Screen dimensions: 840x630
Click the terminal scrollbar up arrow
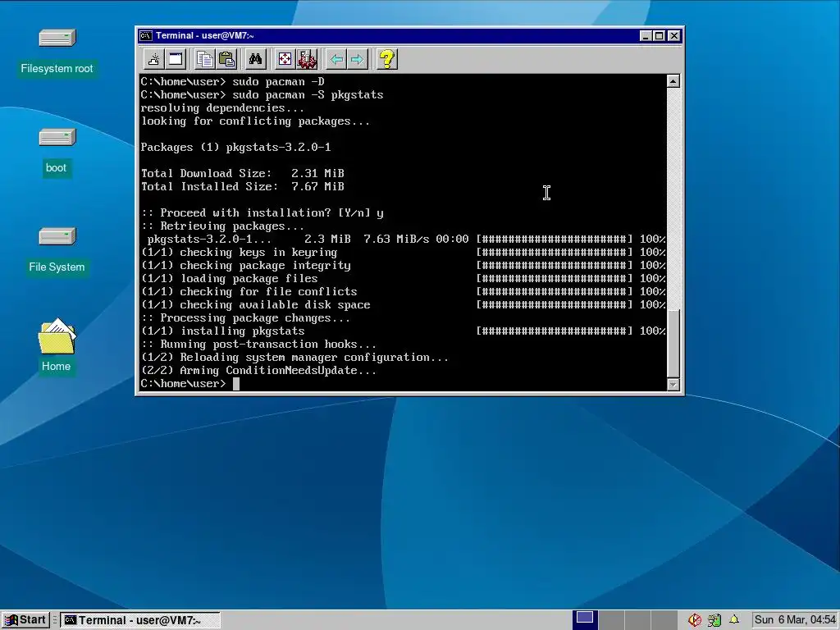(x=673, y=81)
